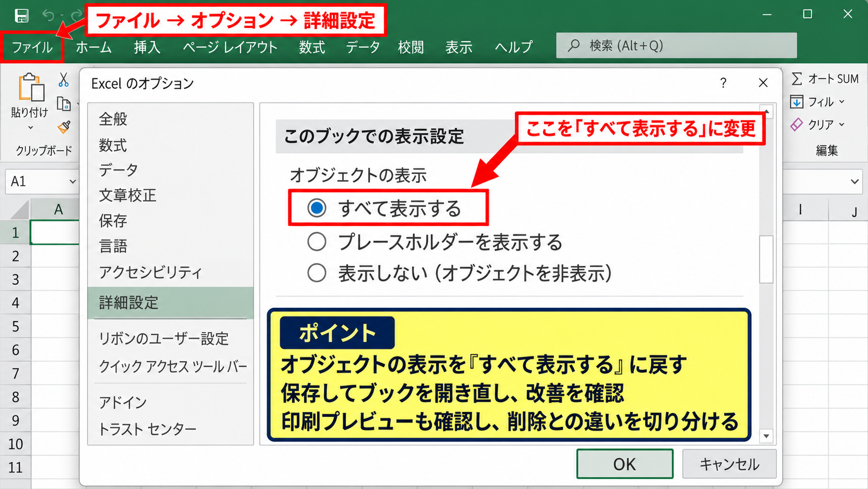Open the ページ レイアウト tab

pos(230,47)
